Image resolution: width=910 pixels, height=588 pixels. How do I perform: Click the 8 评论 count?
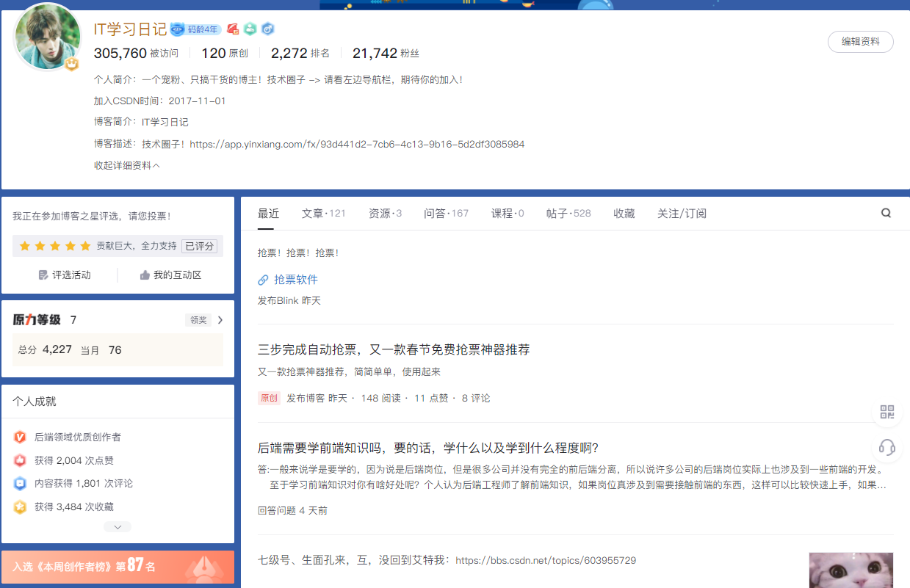pyautogui.click(x=476, y=398)
